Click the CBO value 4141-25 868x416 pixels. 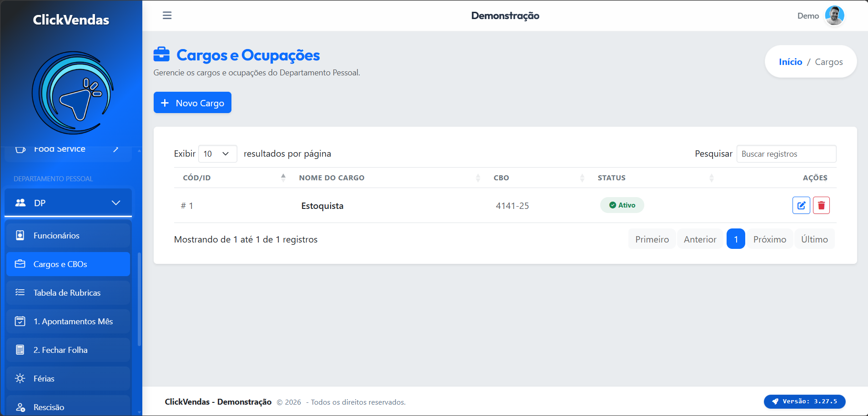point(512,206)
